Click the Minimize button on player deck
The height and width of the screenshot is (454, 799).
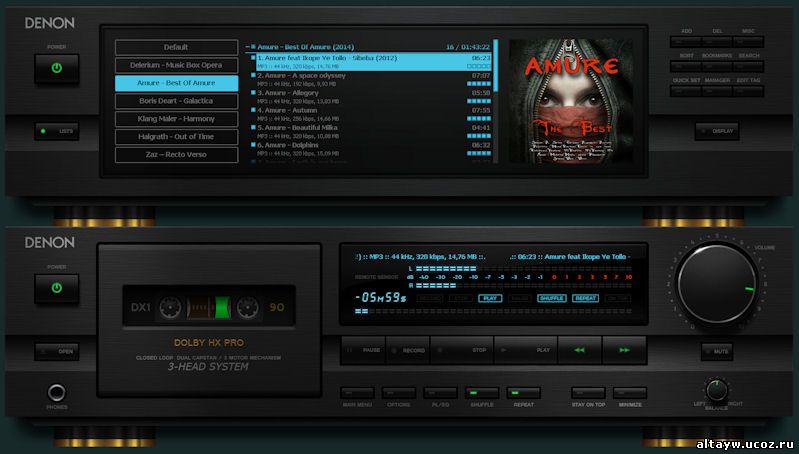click(x=630, y=393)
